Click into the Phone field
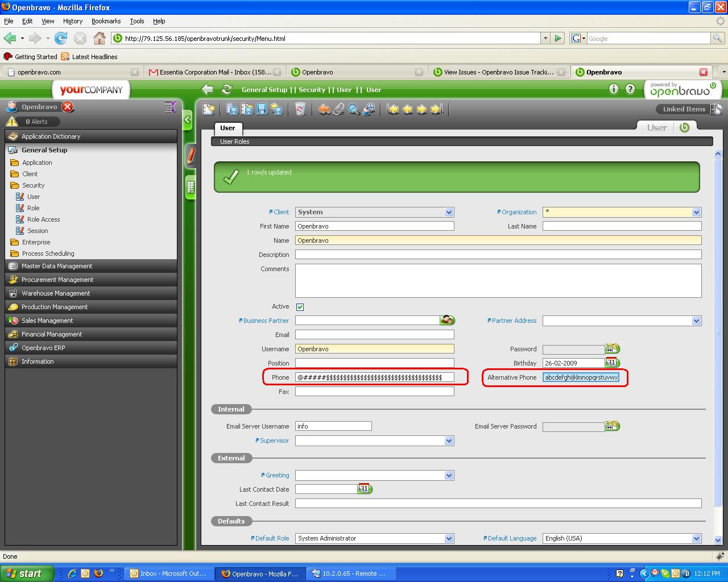Viewport: 728px width, 582px height. 375,377
